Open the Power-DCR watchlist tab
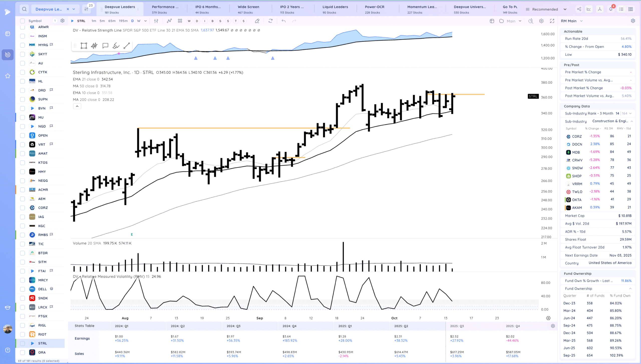This screenshot has width=641, height=364. point(374,9)
